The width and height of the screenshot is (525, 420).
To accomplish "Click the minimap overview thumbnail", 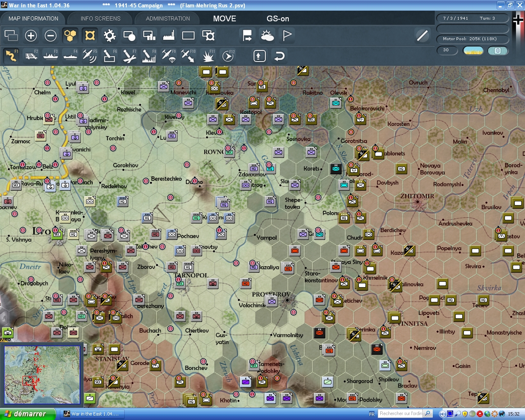I will click(42, 375).
